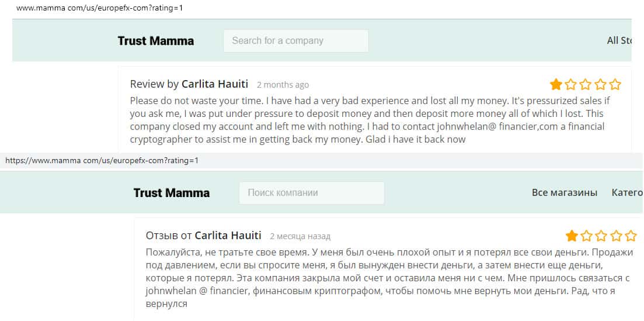Click the last star in the Отзыв review

click(631, 236)
